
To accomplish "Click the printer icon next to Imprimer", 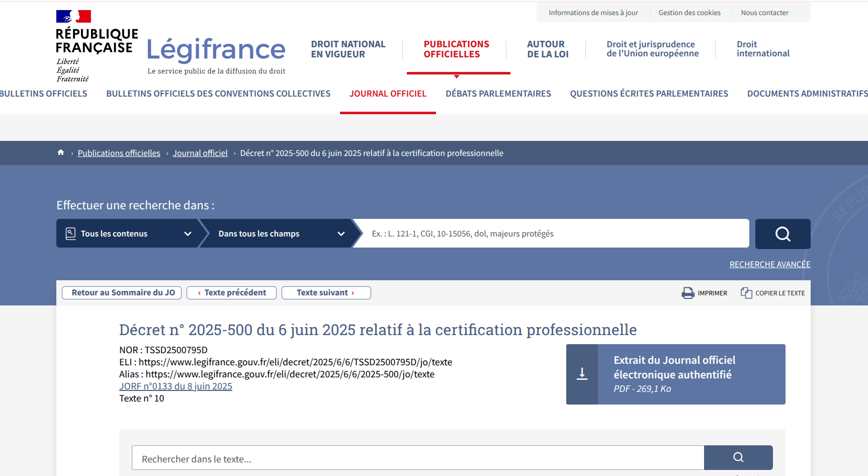I will pyautogui.click(x=687, y=293).
